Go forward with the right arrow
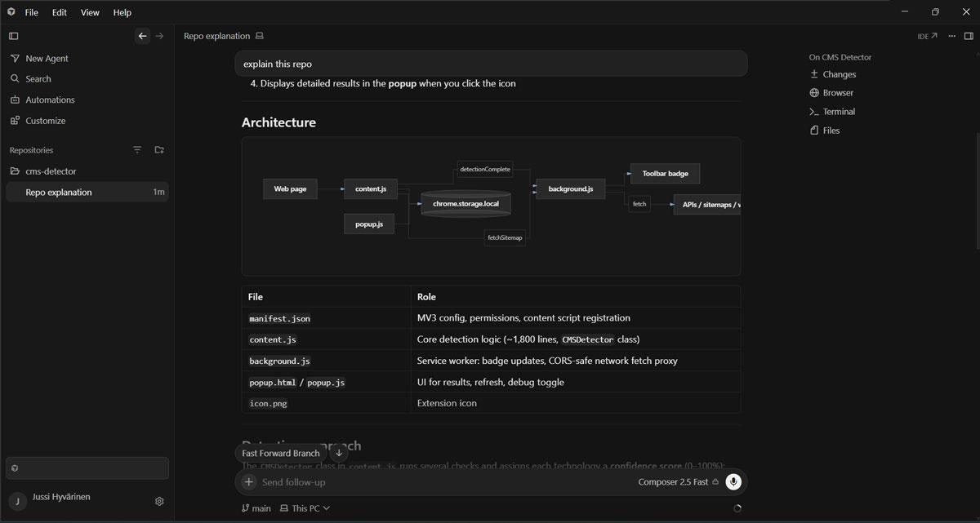The image size is (980, 523). coord(159,36)
